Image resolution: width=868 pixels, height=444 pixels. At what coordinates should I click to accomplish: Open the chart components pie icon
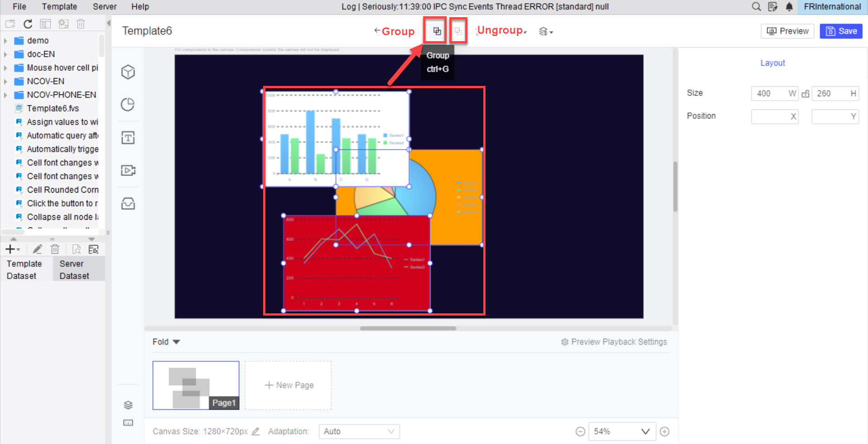coord(128,104)
